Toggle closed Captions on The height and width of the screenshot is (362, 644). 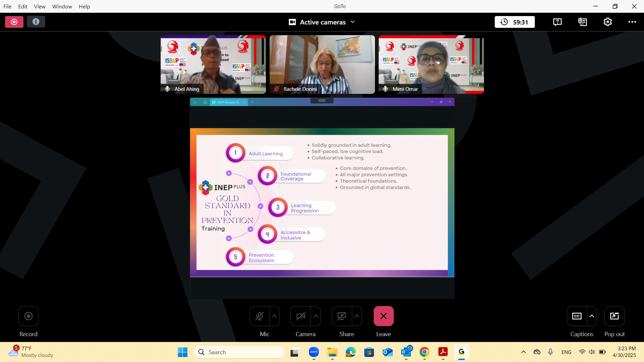click(577, 316)
